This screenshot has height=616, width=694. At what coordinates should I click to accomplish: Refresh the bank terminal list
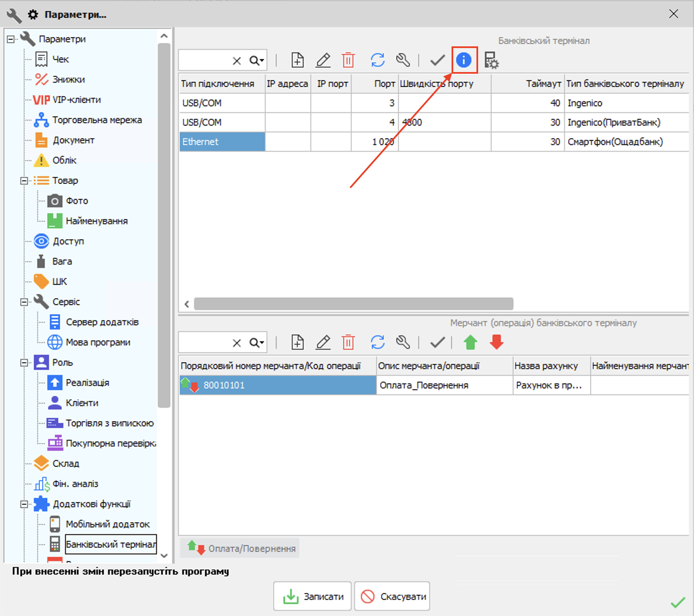tap(377, 60)
